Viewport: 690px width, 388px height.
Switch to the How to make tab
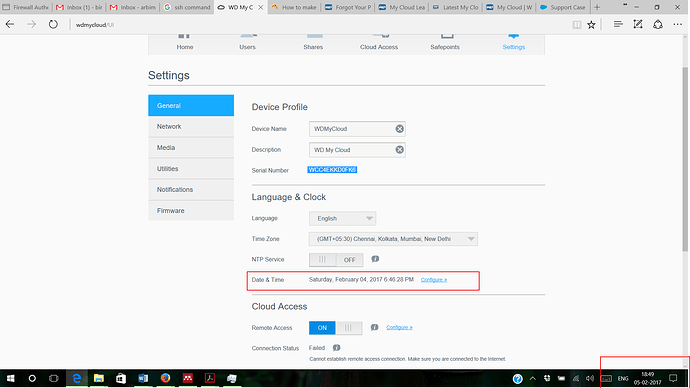pyautogui.click(x=294, y=7)
